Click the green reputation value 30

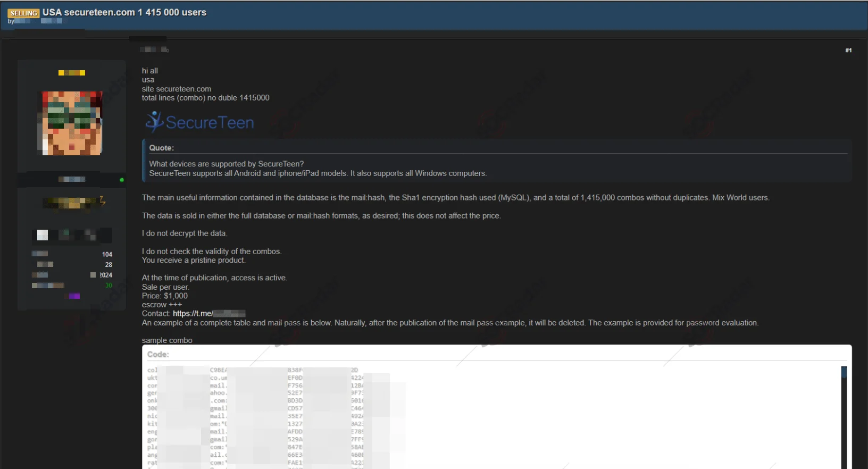click(x=108, y=286)
